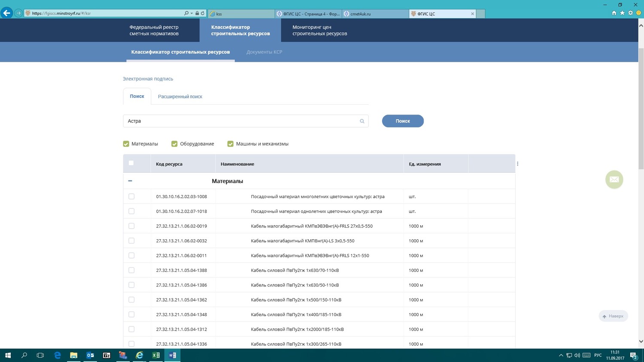The width and height of the screenshot is (644, 362).
Task: Open the table column options dots
Action: pyautogui.click(x=517, y=164)
